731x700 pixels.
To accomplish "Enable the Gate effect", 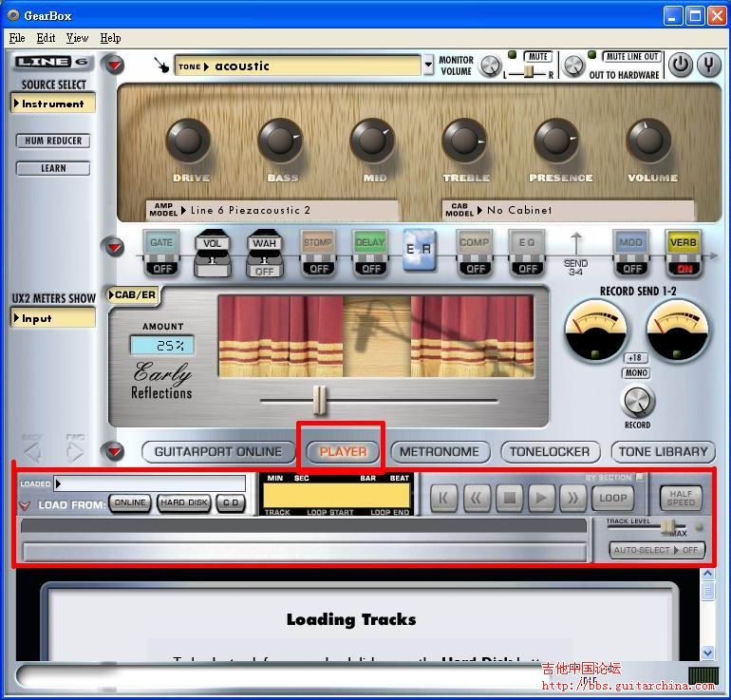I will (161, 253).
